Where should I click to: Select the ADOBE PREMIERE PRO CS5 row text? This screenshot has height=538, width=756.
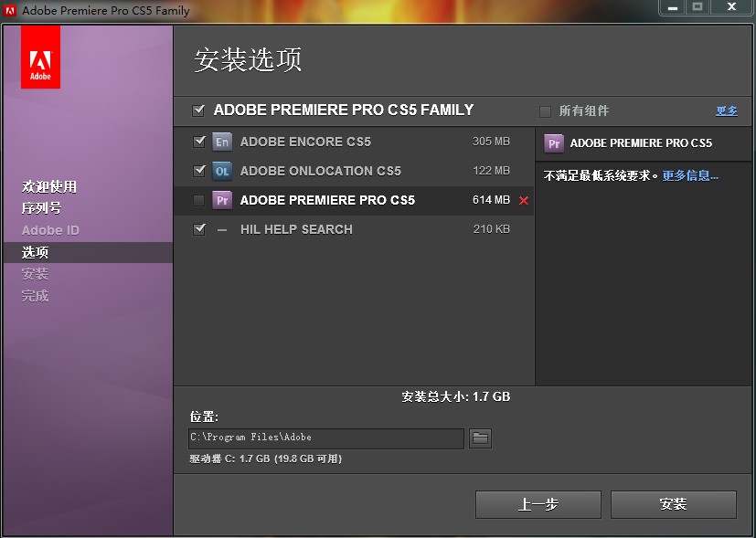(x=327, y=200)
